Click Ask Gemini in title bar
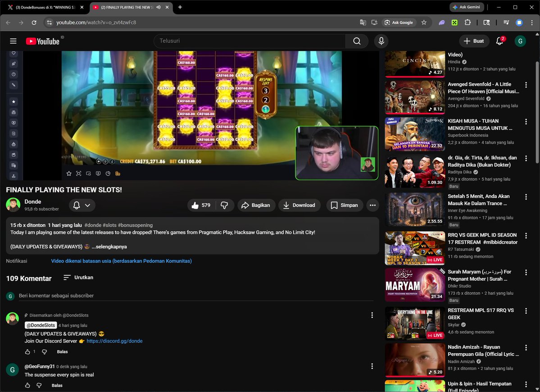The width and height of the screenshot is (540, 392). click(x=467, y=7)
